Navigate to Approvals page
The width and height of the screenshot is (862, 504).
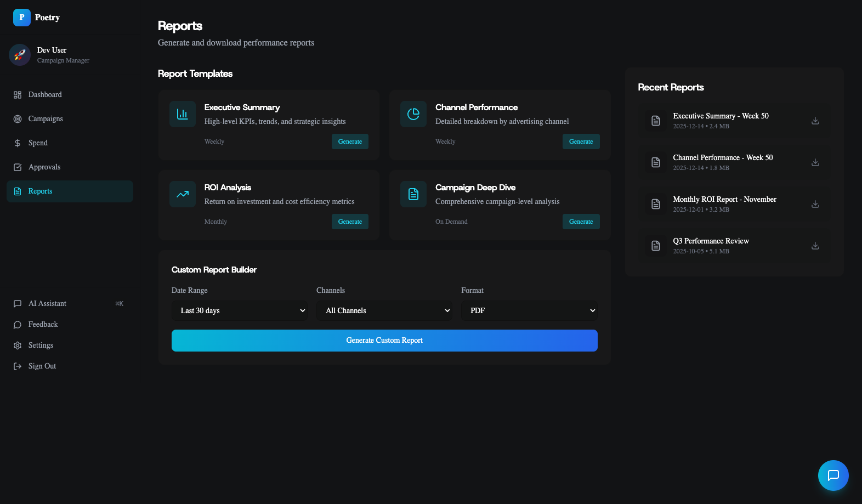pyautogui.click(x=44, y=167)
